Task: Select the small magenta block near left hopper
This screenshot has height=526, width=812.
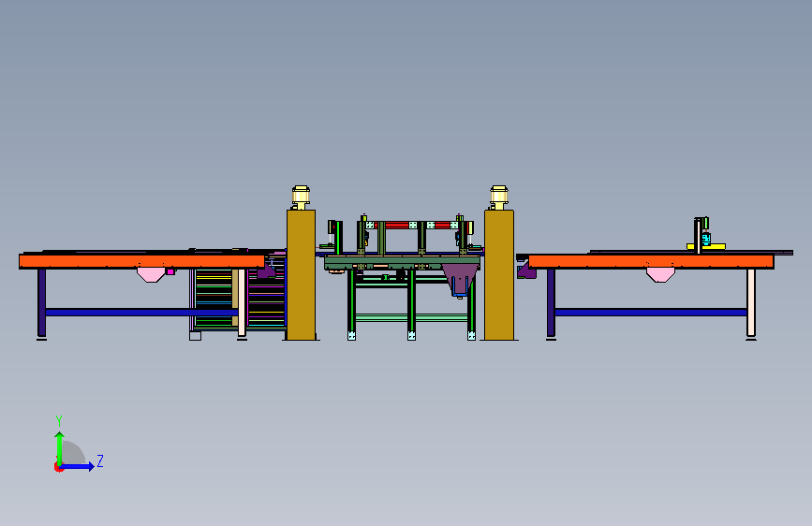Action: click(170, 271)
